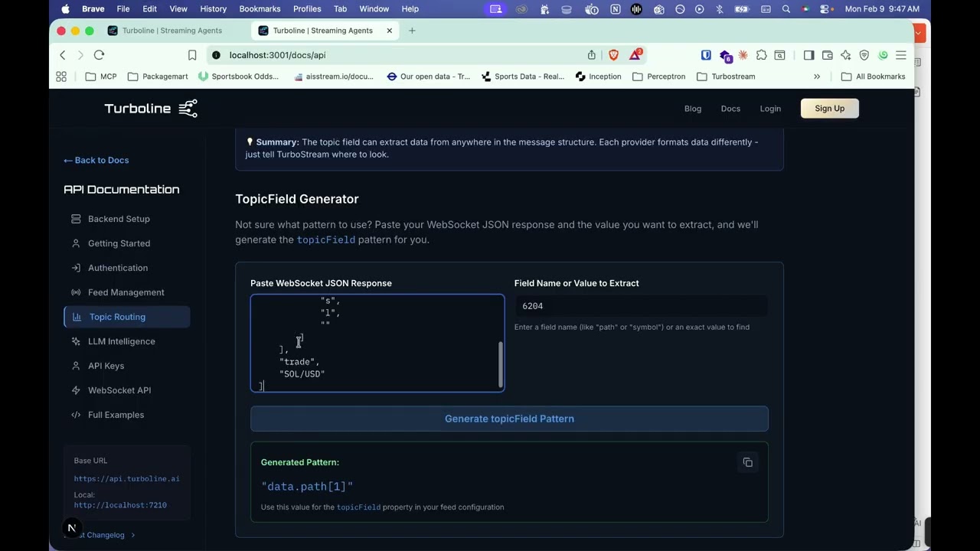Open the History menu
Screen dimensions: 980x551
coord(213,9)
